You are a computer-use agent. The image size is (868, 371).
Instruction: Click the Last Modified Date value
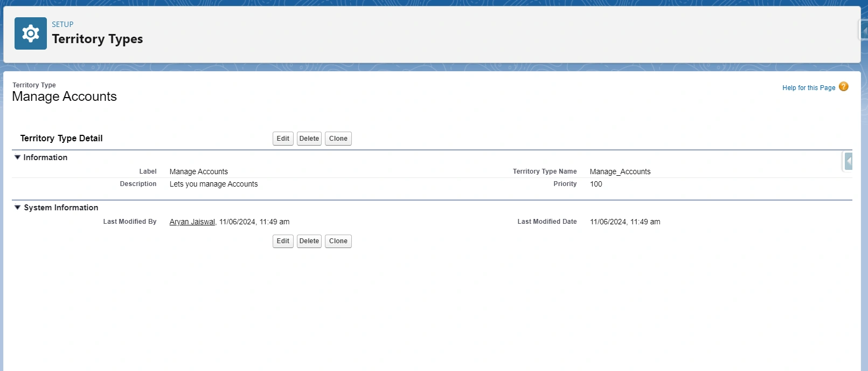(x=624, y=222)
